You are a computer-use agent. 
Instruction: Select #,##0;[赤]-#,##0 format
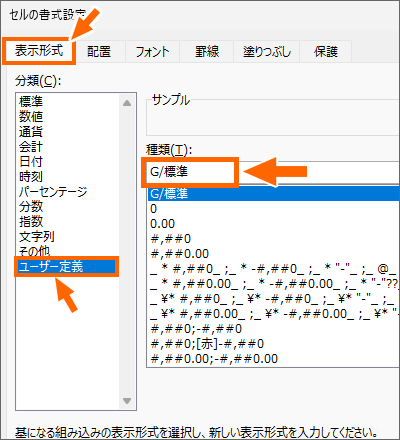(273, 344)
